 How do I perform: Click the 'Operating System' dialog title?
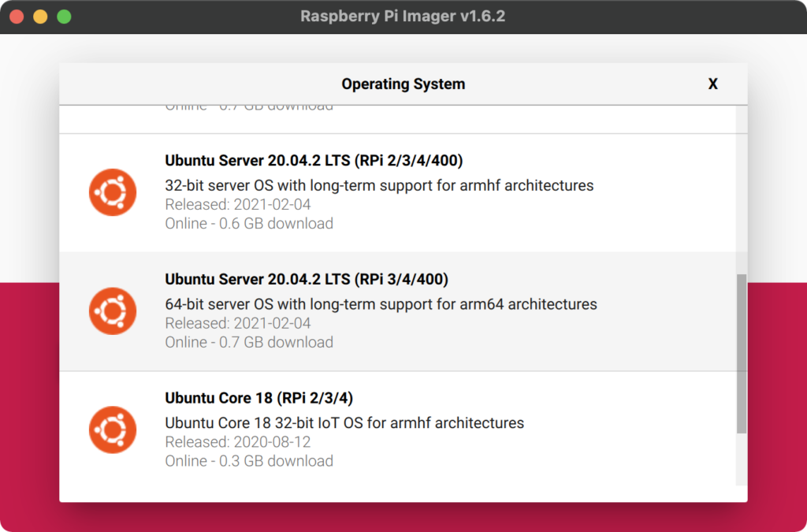point(403,84)
